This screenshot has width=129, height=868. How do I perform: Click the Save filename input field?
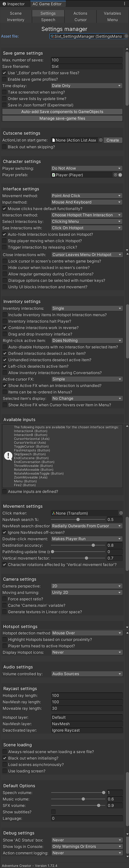click(x=86, y=66)
